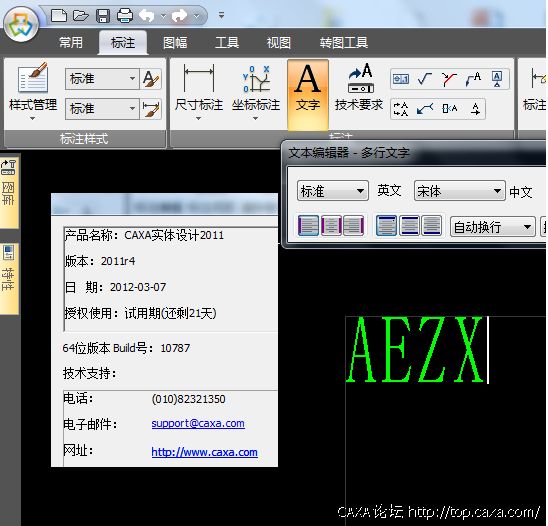The height and width of the screenshot is (526, 548).
Task: Open the quick access toolbar customize menu
Action: tap(221, 15)
